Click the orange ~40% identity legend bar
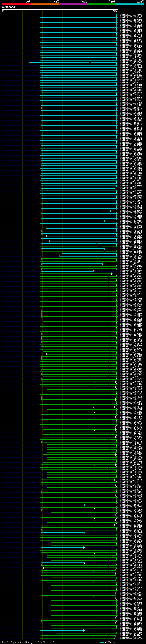Image resolution: width=146 pixels, height=644 pixels. click(x=45, y=4)
